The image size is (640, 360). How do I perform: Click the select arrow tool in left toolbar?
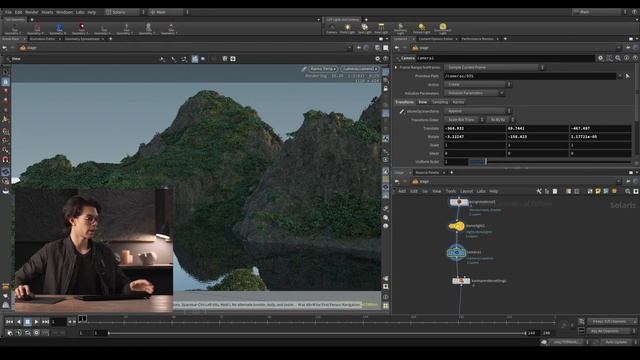pyautogui.click(x=5, y=72)
